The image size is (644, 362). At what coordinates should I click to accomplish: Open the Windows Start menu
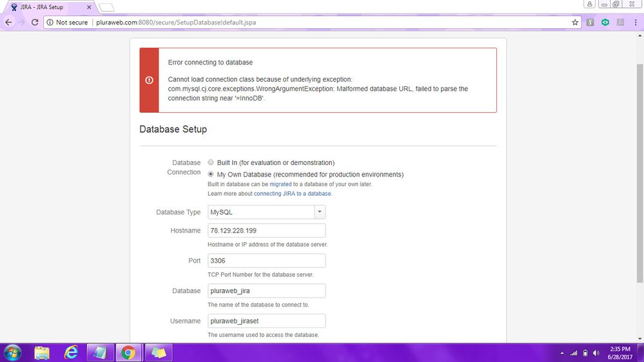[12, 352]
